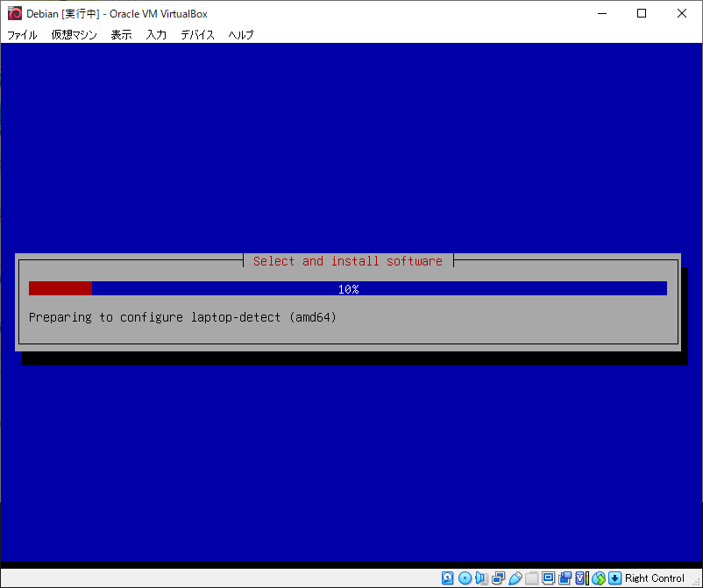703x588 pixels.
Task: Open the デバイス menu
Action: tap(197, 35)
